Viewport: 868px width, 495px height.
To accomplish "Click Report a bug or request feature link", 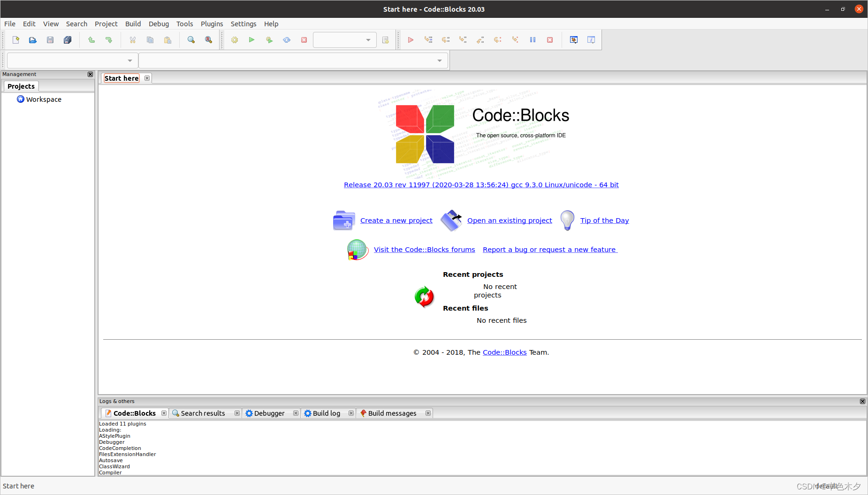I will (550, 250).
